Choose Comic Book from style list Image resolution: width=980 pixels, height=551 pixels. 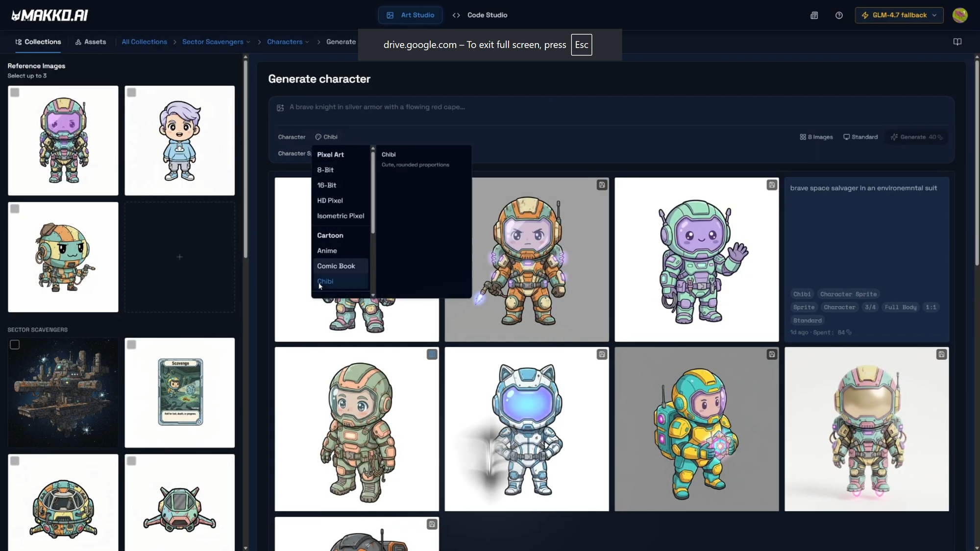coord(336,266)
